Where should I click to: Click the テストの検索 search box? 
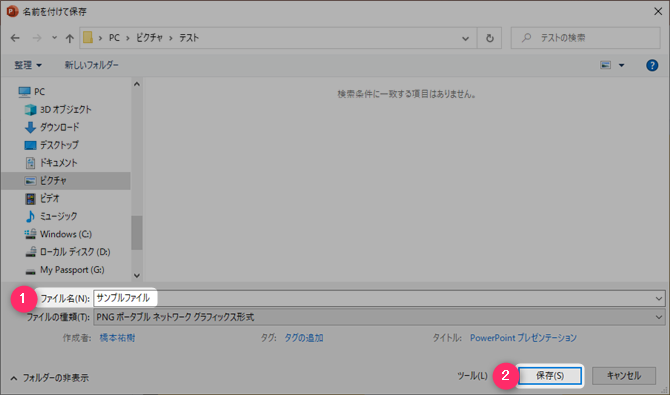coord(585,38)
